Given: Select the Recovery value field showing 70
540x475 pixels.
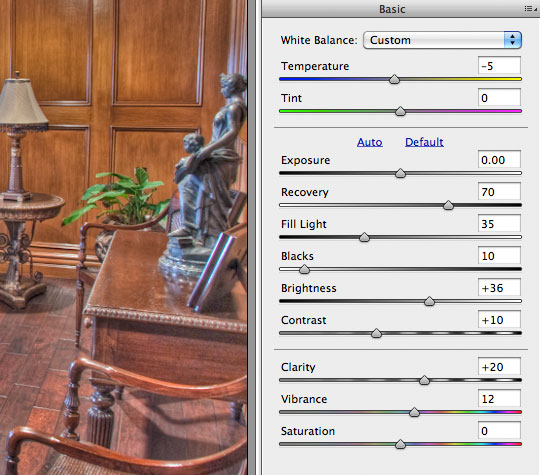Looking at the screenshot, I should tap(499, 192).
